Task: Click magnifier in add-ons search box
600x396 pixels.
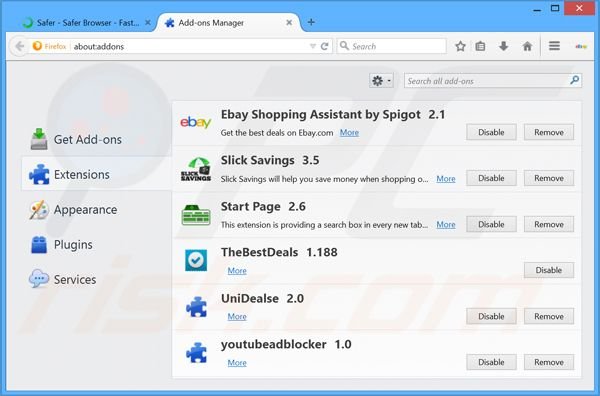Action: (574, 80)
